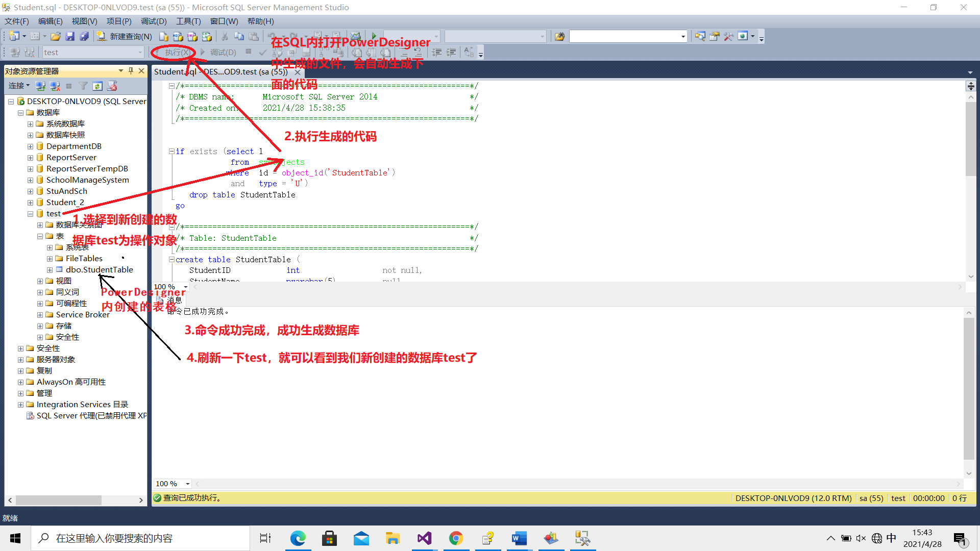Click the Analysis Services DMX Query icon

point(192,36)
